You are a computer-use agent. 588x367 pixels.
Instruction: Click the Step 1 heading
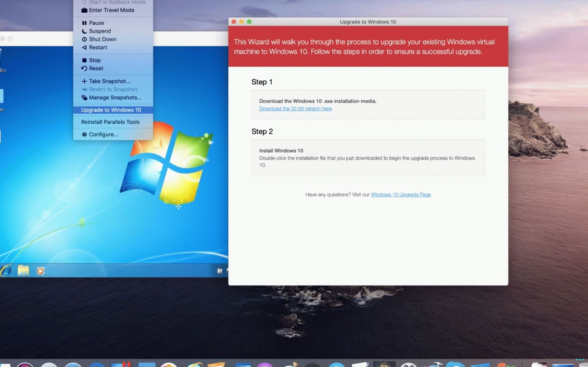point(262,82)
